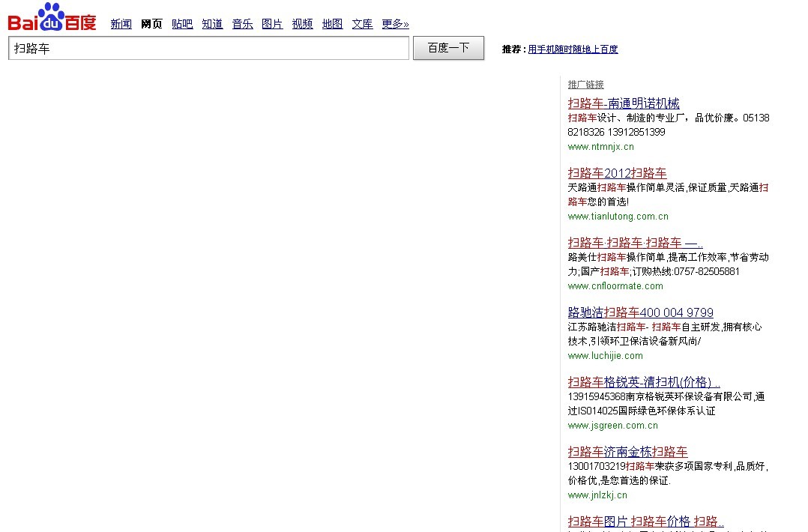This screenshot has height=532, width=808.
Task: Open the 扫路车-南通明诺机械 ad result
Action: click(x=624, y=103)
